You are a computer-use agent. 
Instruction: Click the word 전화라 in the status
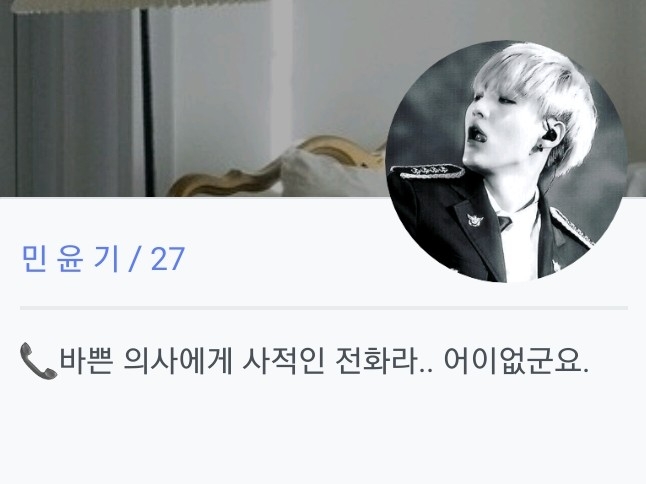[384, 361]
